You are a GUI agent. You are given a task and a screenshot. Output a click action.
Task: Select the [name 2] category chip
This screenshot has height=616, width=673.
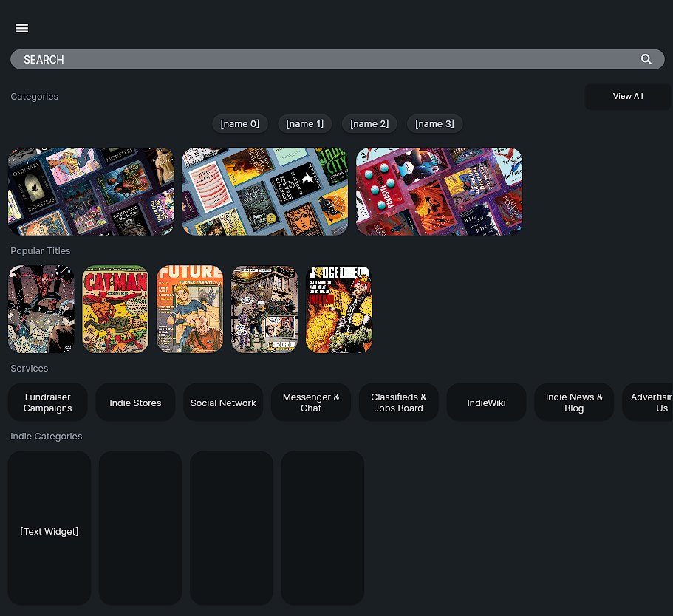pyautogui.click(x=369, y=123)
